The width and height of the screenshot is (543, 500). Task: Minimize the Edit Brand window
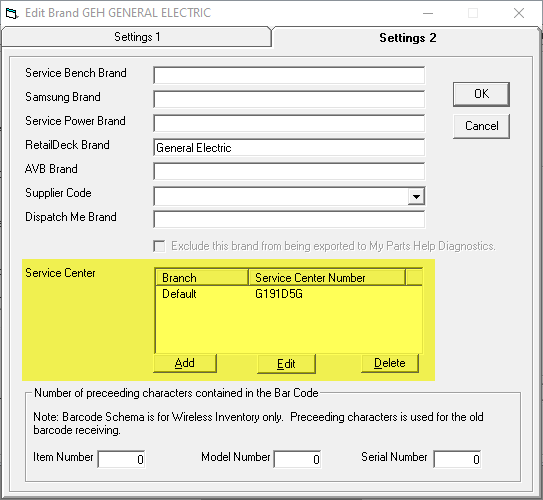coord(428,13)
